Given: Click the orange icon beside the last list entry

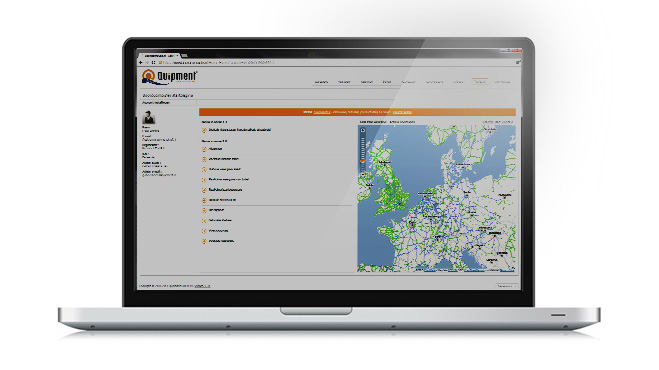Looking at the screenshot, I should pyautogui.click(x=204, y=242).
